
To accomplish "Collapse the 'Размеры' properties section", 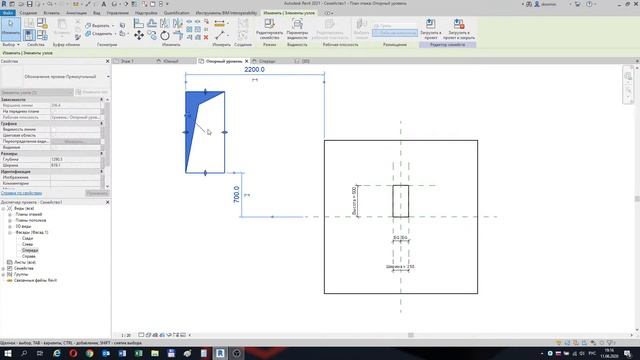I will pos(102,153).
